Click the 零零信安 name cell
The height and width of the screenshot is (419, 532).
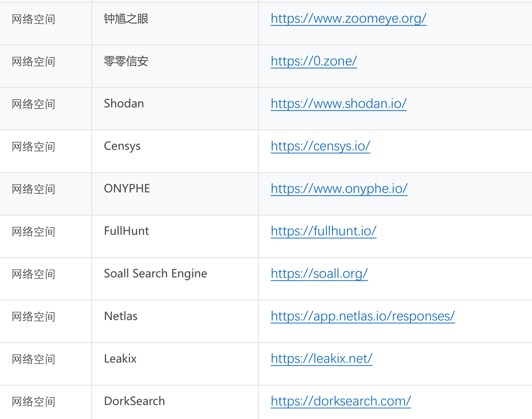pos(126,61)
